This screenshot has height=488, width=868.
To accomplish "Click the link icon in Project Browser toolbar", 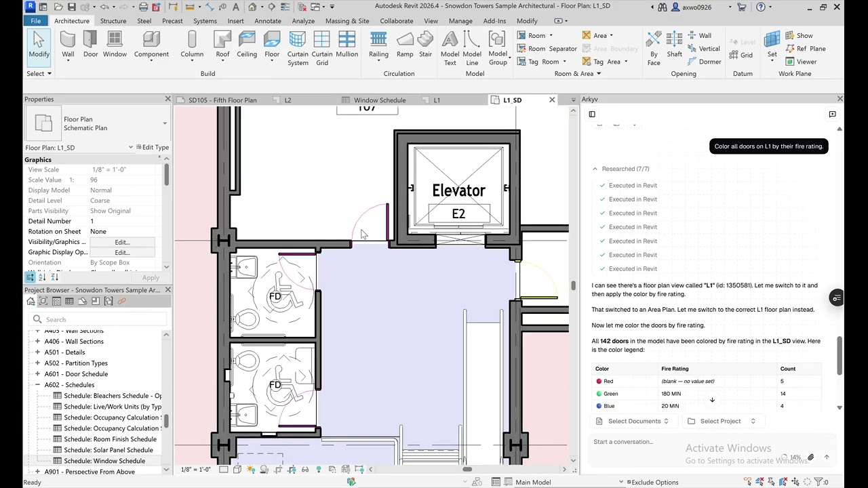I will coord(122,301).
